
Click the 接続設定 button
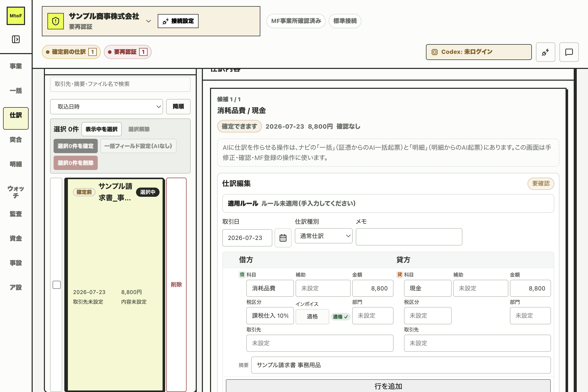click(178, 21)
